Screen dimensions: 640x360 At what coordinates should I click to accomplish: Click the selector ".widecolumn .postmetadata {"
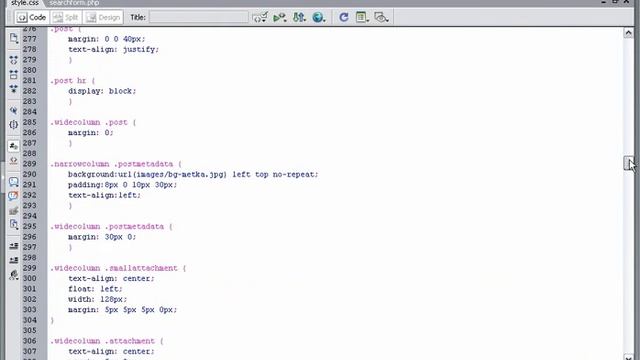click(x=111, y=227)
